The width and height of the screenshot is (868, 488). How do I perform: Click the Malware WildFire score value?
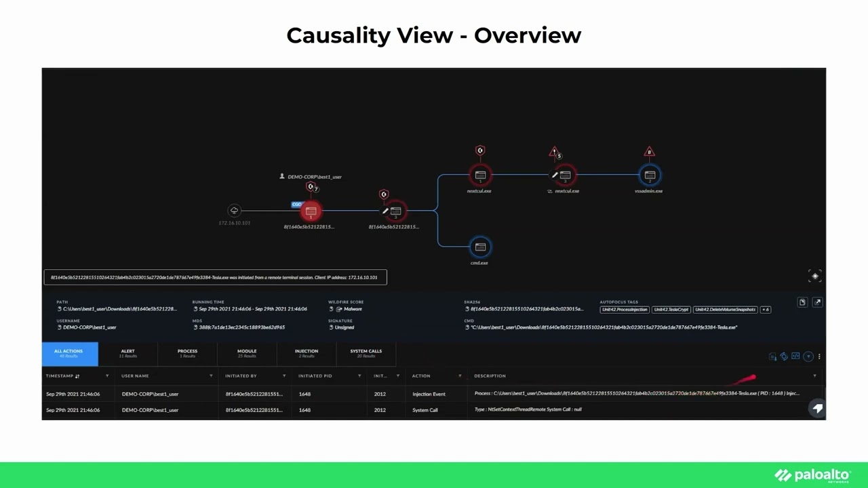[353, 309]
